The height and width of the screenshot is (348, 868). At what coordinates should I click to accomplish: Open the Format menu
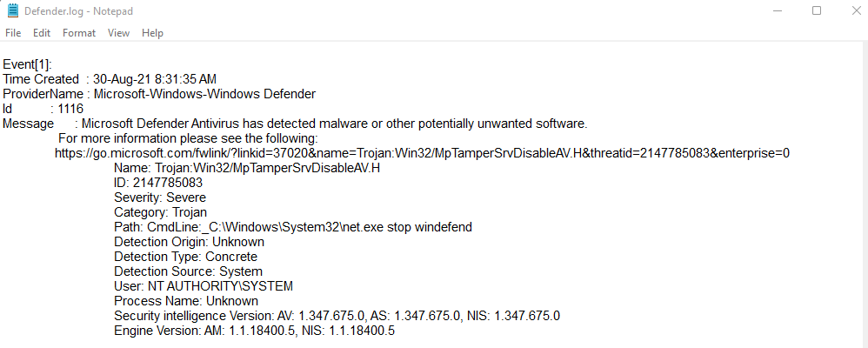pyautogui.click(x=79, y=33)
